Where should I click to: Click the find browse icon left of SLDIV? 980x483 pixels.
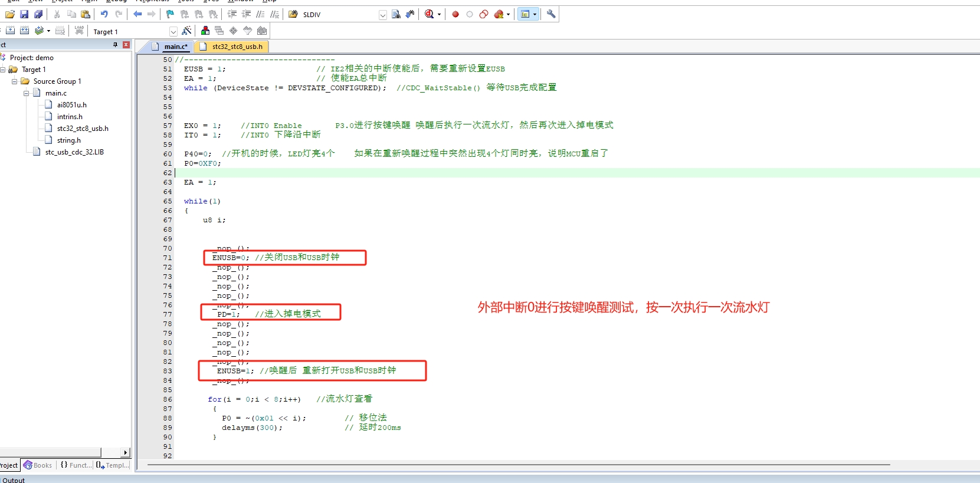point(293,14)
